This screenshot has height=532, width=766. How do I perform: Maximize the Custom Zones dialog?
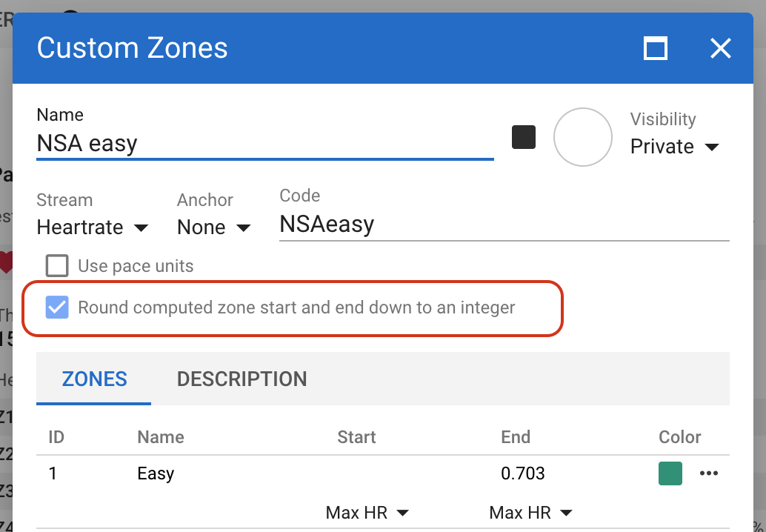656,49
